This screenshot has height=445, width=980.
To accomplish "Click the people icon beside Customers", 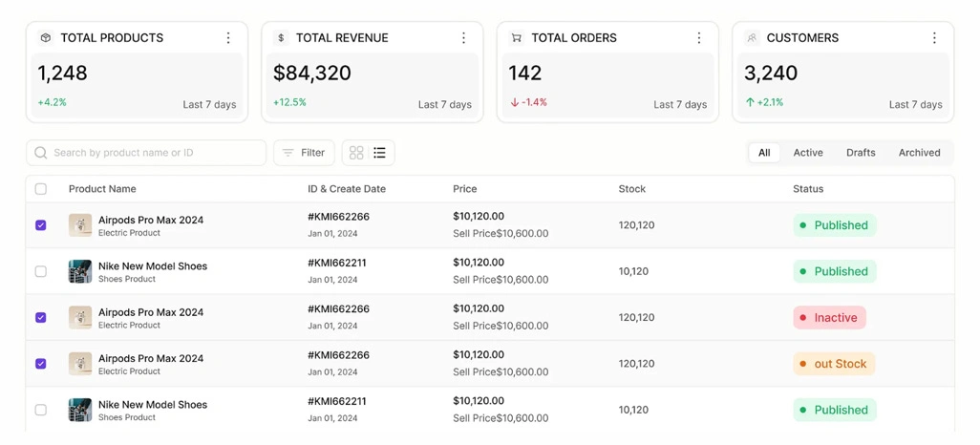I will (x=752, y=37).
